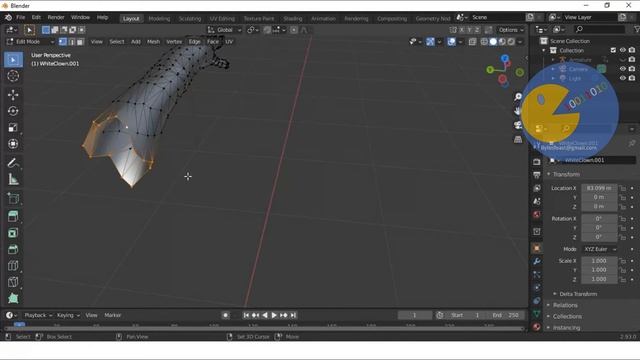Open UV menu in viewport header
The image size is (640, 360).
[229, 42]
